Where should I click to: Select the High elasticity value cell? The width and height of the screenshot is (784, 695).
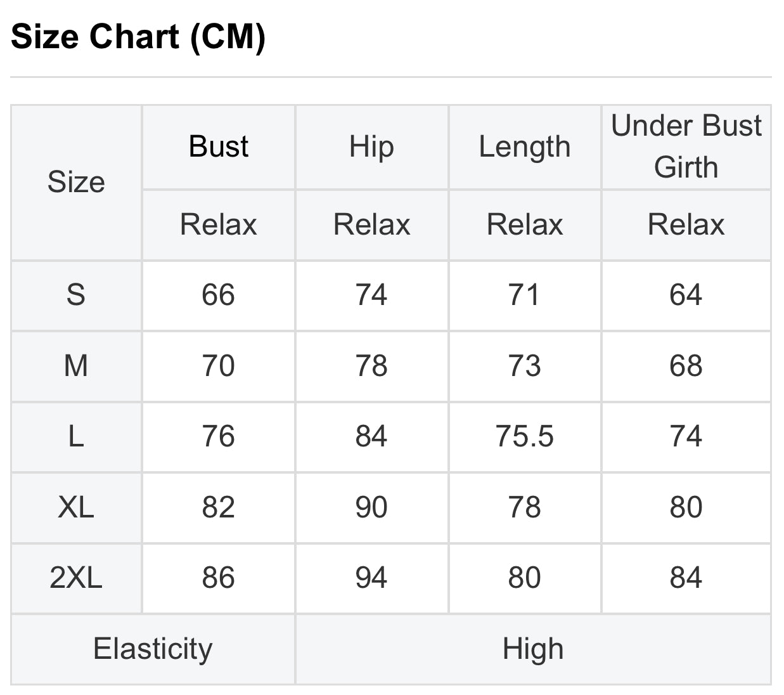coord(532,649)
